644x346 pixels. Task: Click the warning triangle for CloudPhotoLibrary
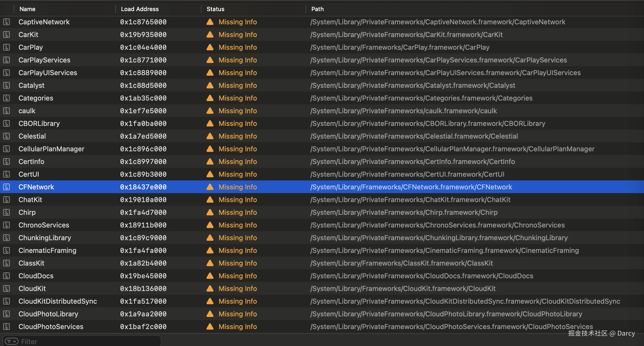click(210, 314)
